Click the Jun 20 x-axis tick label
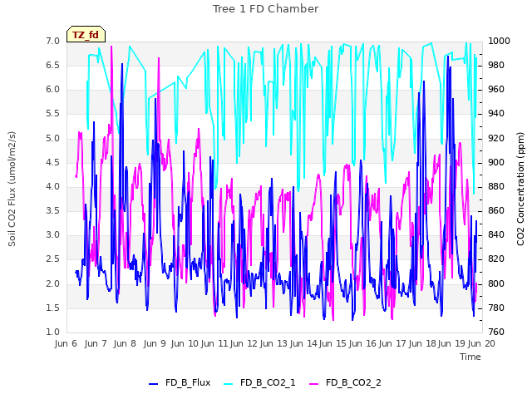The image size is (532, 399). pos(481,343)
